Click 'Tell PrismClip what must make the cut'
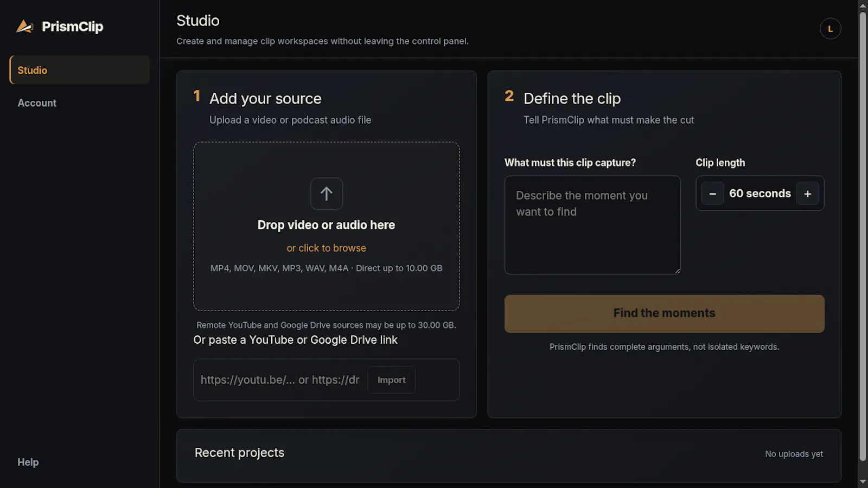The height and width of the screenshot is (488, 868). [x=608, y=120]
